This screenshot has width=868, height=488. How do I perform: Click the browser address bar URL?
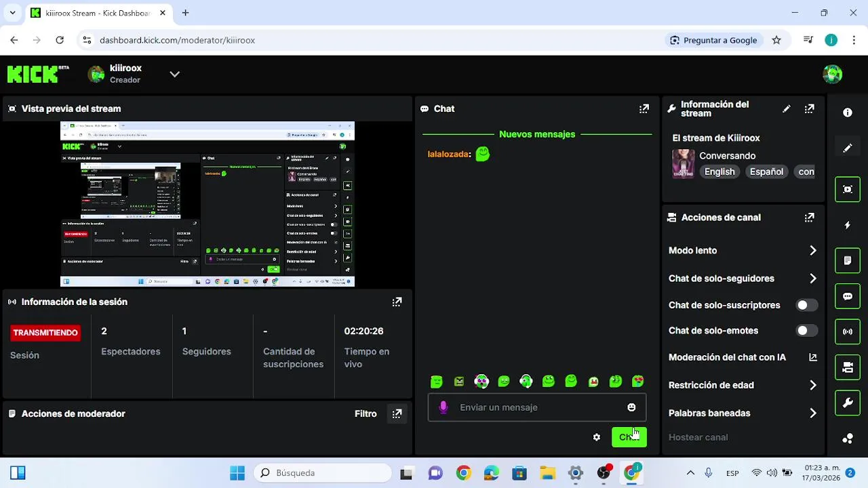pyautogui.click(x=177, y=40)
